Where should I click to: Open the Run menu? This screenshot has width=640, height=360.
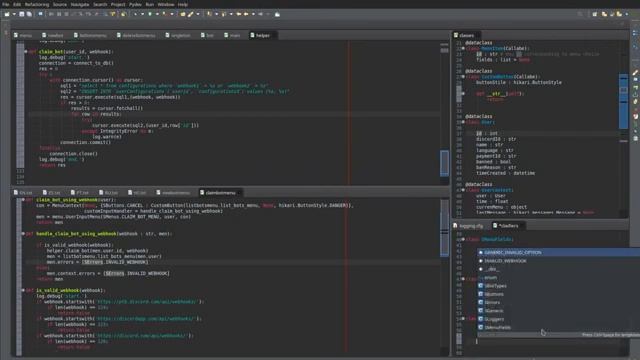(x=150, y=4)
